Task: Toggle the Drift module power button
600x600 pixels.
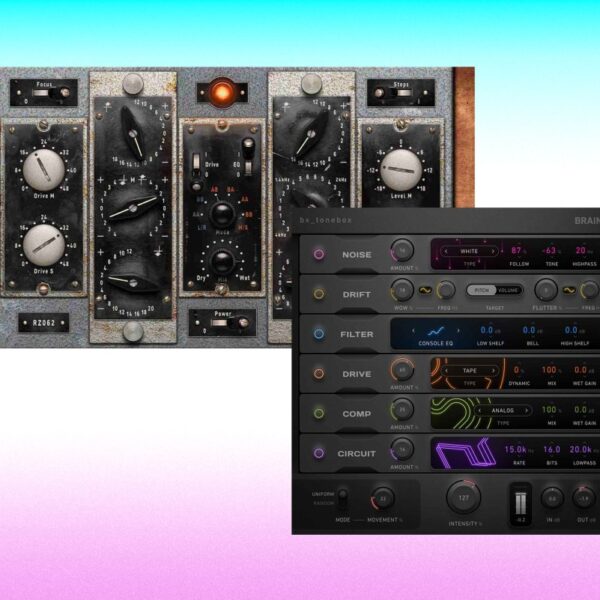Action: point(319,294)
